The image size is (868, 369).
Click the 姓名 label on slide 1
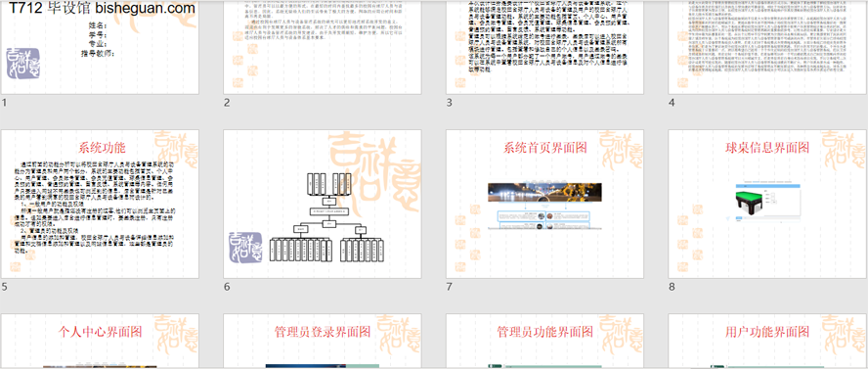98,25
